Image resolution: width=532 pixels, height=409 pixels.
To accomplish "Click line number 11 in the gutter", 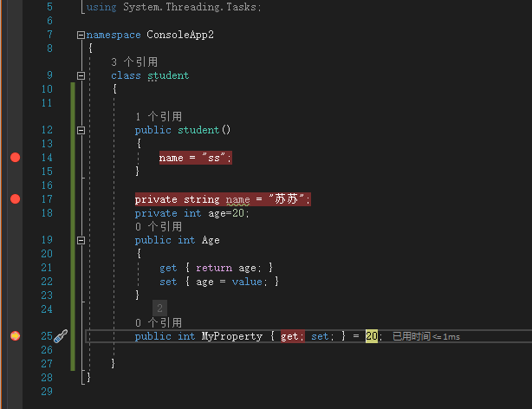I will (x=47, y=103).
